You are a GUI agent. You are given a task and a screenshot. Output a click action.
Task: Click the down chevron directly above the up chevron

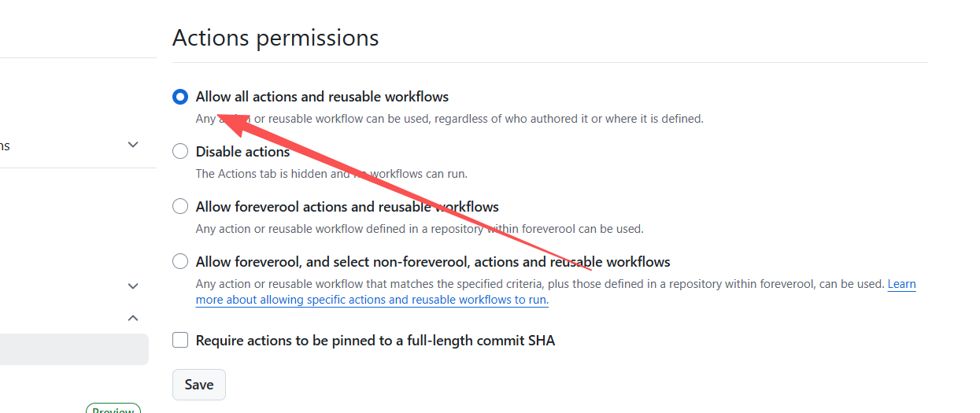click(133, 286)
